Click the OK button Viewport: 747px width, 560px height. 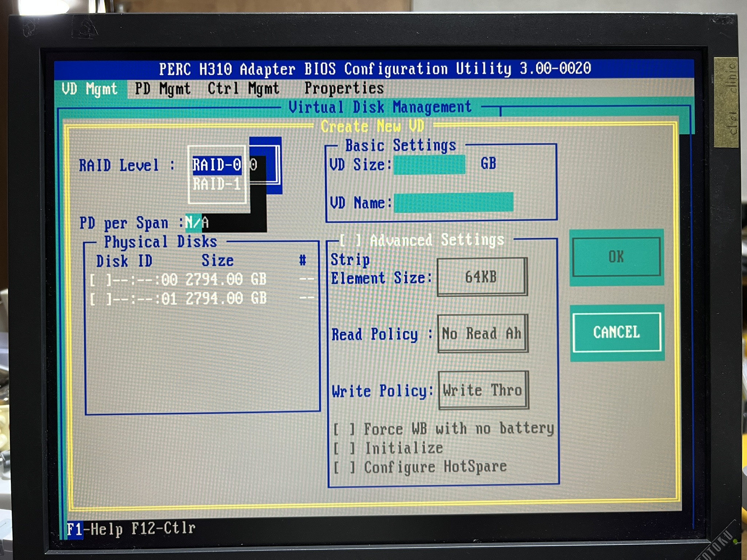tap(616, 257)
